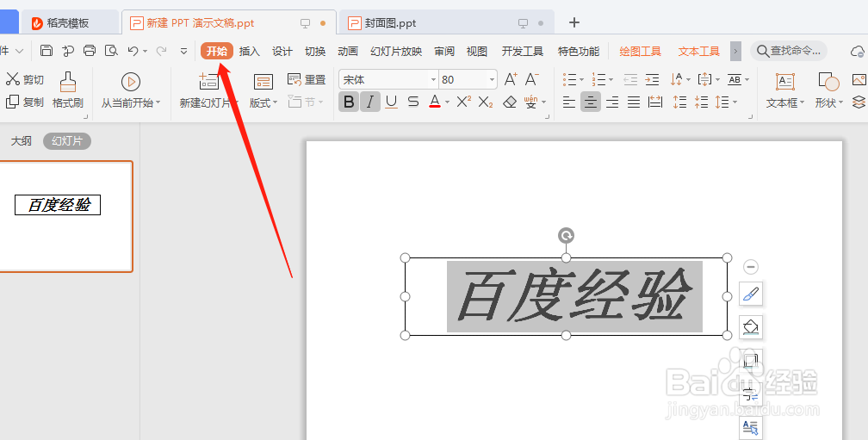868x440 pixels.
Task: Cut selection with the 剪切 scissors button
Action: point(25,80)
